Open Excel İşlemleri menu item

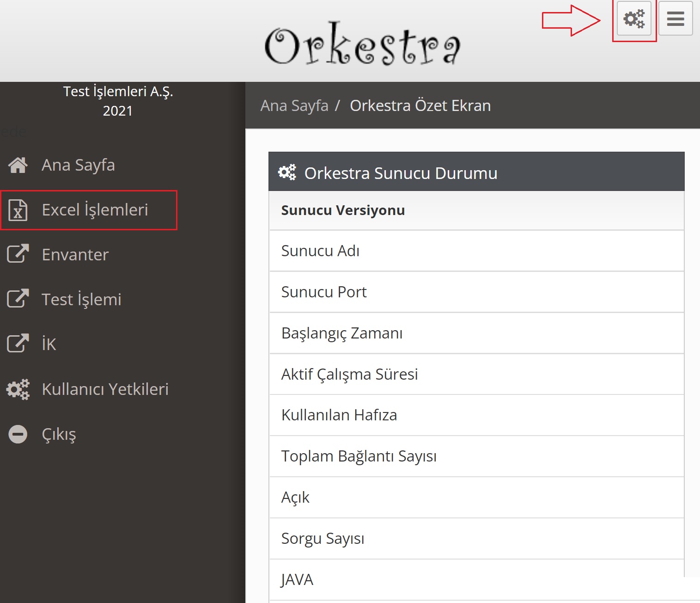95,210
